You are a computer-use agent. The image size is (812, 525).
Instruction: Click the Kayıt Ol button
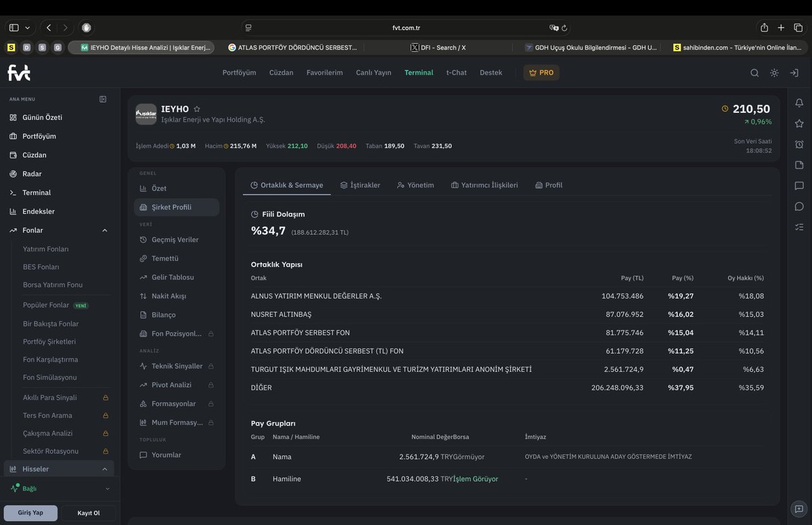tap(89, 513)
